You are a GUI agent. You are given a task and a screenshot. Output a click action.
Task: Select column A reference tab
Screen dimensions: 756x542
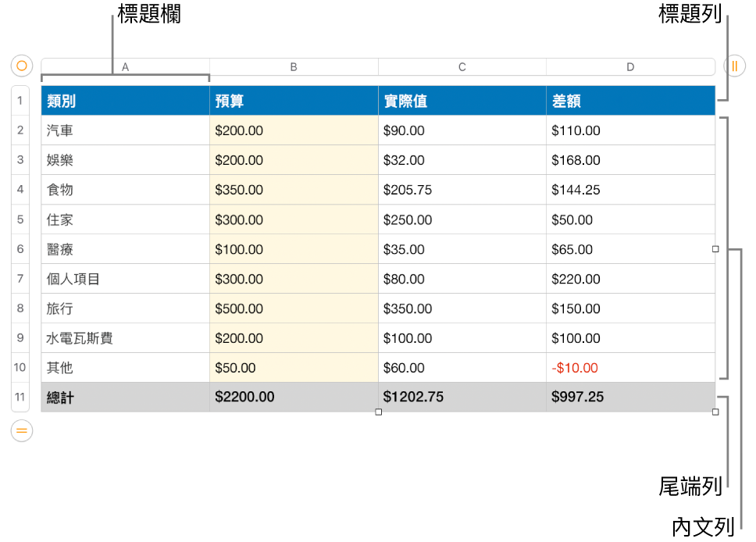[x=125, y=66]
